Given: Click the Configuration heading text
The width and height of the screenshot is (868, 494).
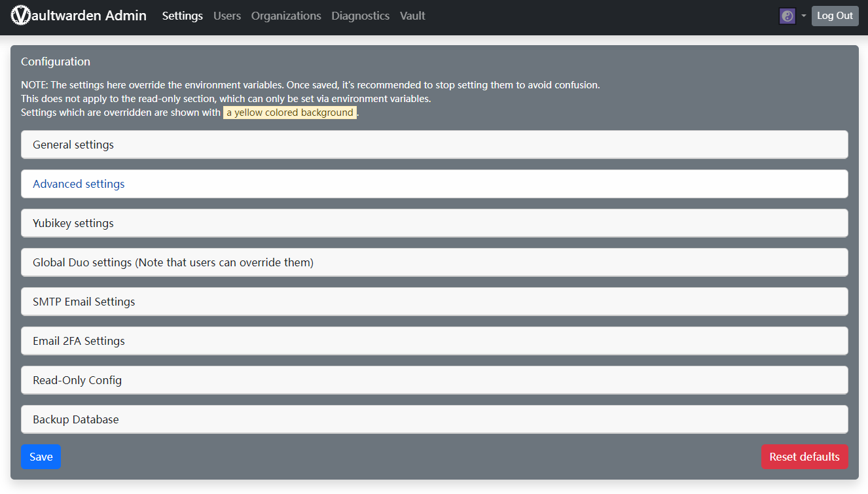Looking at the screenshot, I should 56,62.
